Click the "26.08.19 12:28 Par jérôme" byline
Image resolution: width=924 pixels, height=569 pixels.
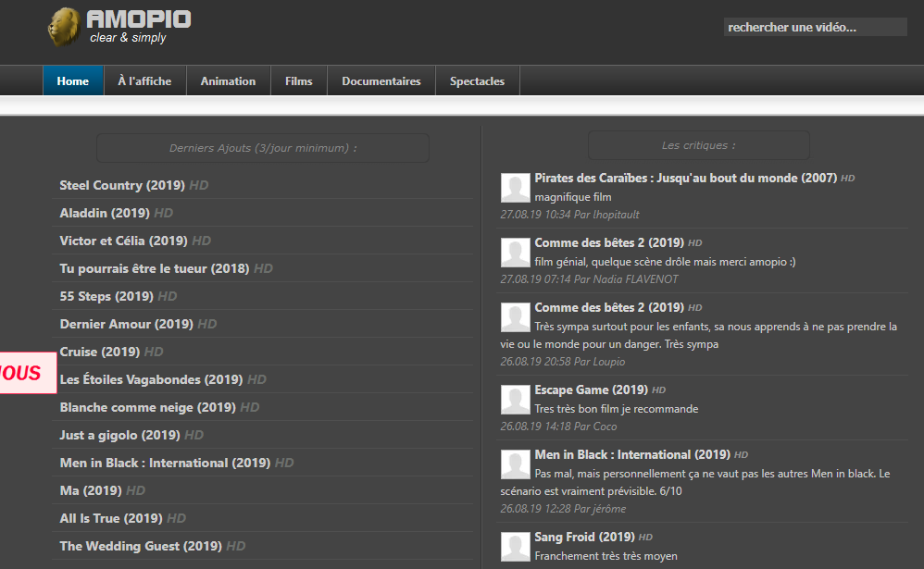(563, 509)
